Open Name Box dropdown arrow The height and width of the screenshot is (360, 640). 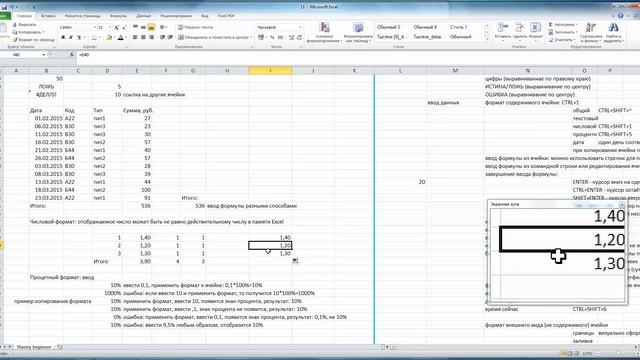coord(44,55)
